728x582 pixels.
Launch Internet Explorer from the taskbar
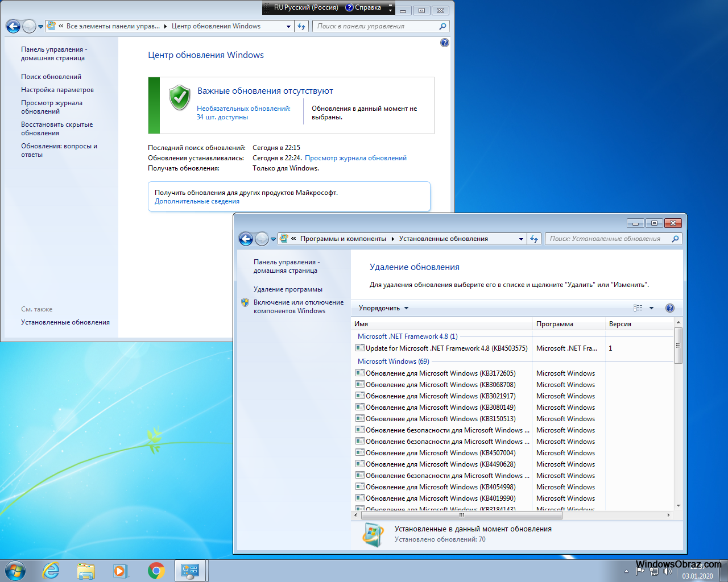pos(51,571)
